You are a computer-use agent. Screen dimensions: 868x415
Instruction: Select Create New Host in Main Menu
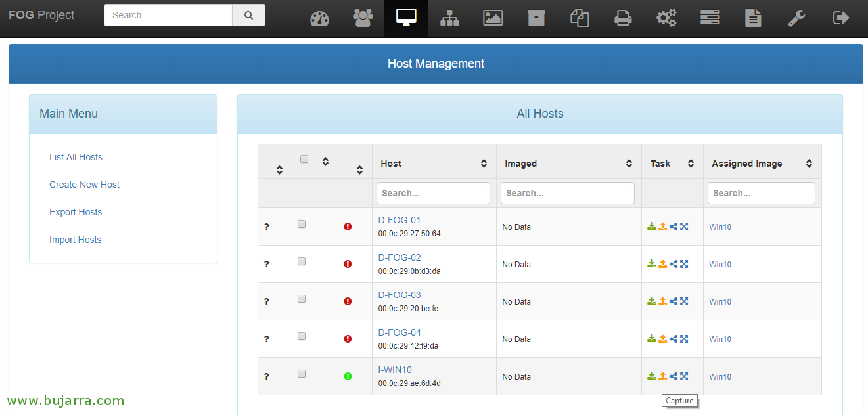[x=84, y=185]
